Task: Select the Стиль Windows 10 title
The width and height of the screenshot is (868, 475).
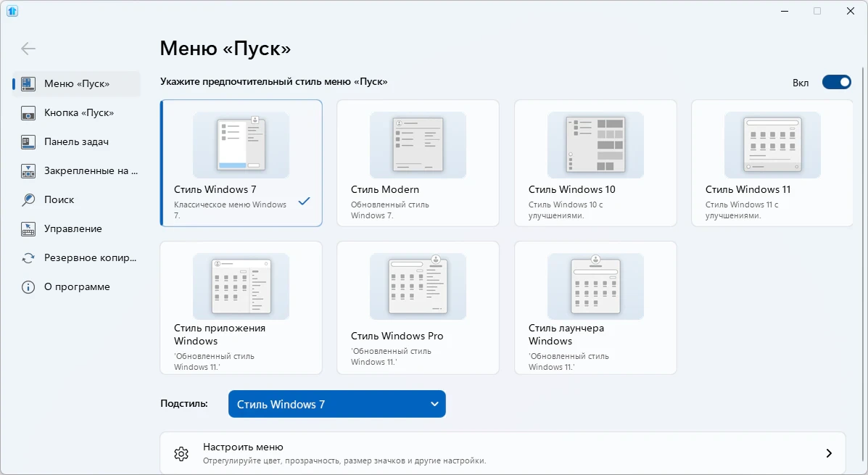Action: pyautogui.click(x=572, y=189)
